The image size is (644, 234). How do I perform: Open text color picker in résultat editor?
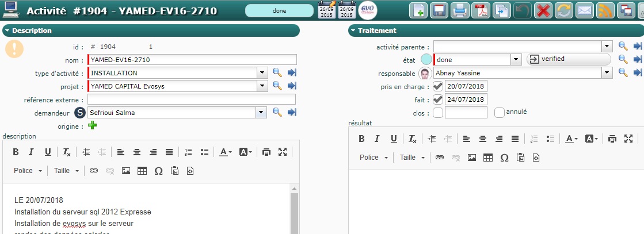[571, 139]
